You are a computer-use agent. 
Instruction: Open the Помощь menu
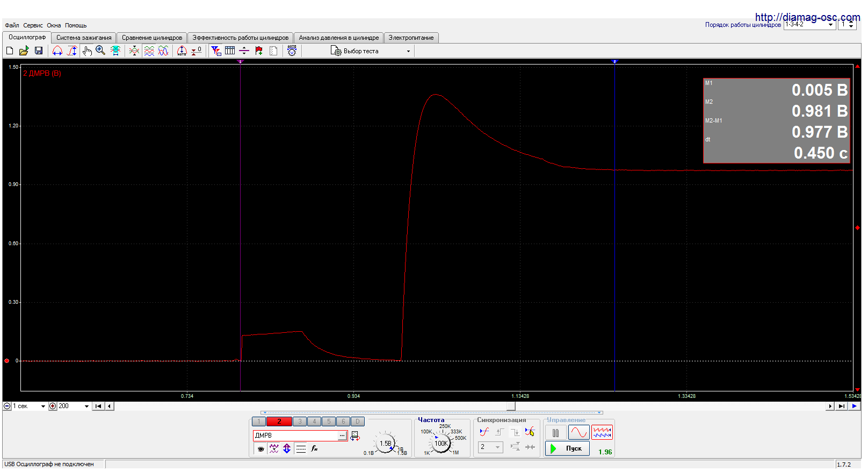click(76, 25)
